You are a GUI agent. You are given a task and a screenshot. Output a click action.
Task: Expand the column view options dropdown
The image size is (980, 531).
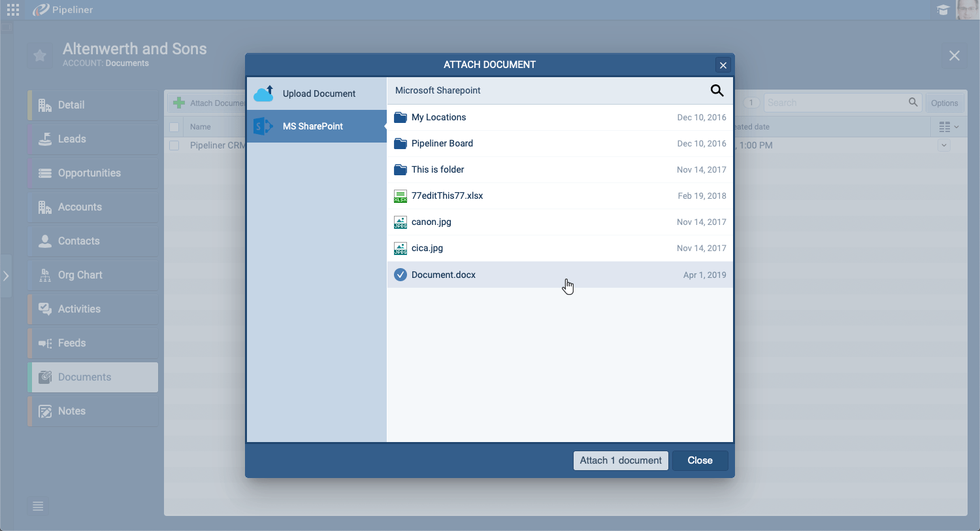[948, 127]
